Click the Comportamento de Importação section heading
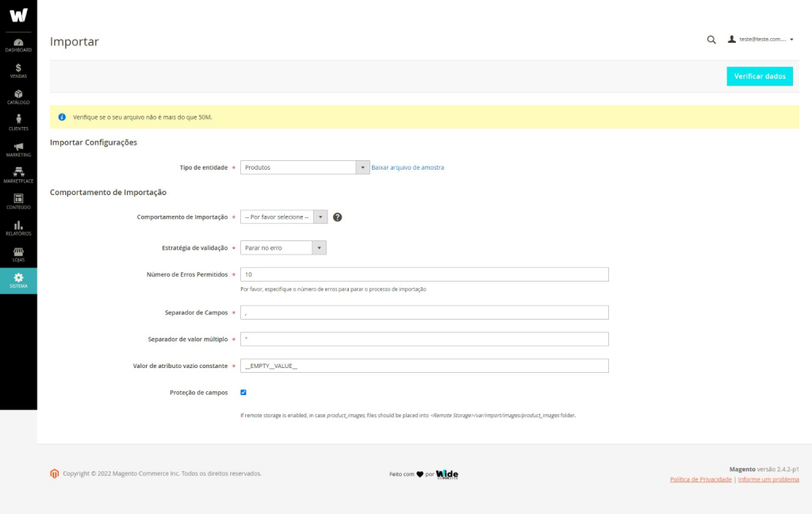The image size is (812, 514). 108,192
